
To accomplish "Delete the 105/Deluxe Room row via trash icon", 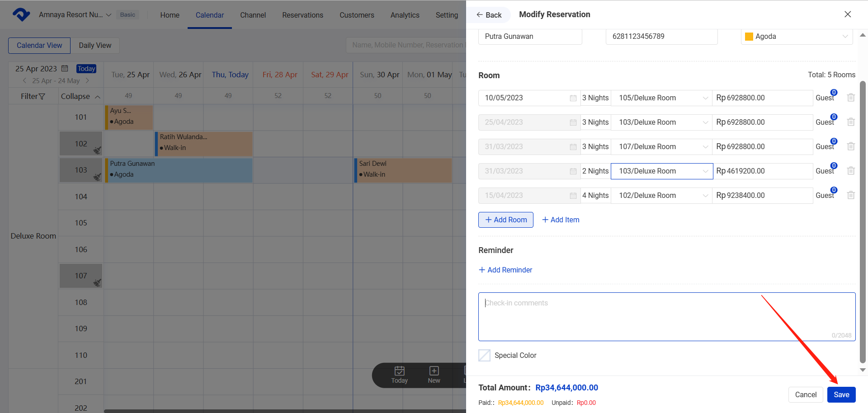I will click(x=850, y=98).
